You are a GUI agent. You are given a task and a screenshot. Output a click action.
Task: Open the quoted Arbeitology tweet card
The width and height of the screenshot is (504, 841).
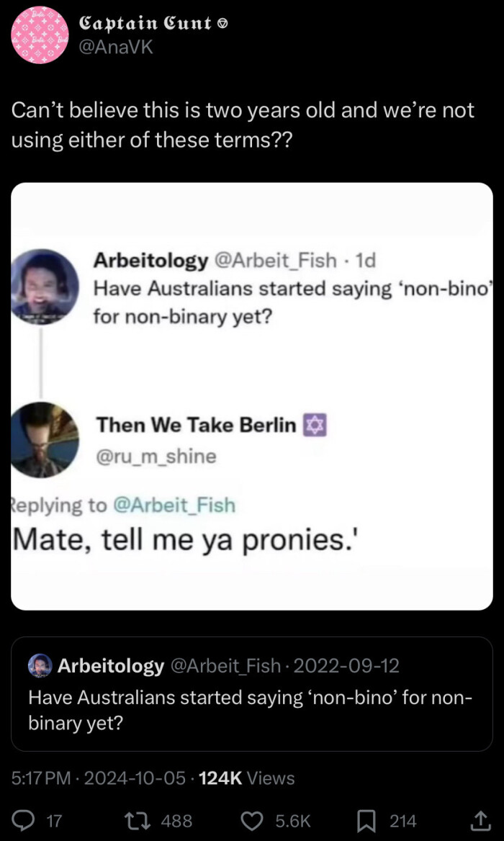tap(252, 709)
